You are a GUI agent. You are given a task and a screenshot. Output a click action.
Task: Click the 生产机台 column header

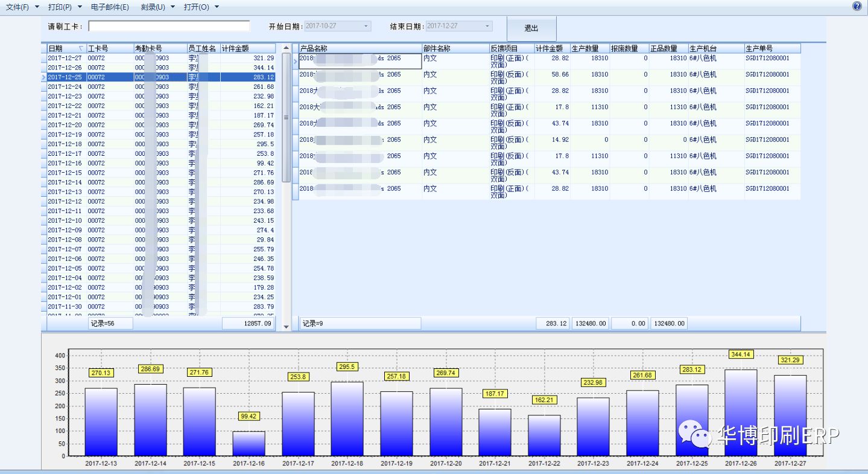coord(716,48)
